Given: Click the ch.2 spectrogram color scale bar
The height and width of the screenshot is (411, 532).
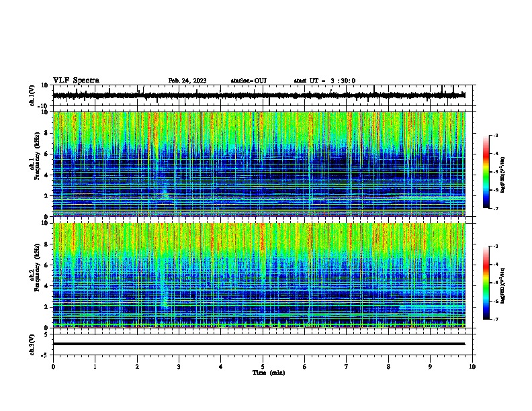Looking at the screenshot, I should [486, 283].
